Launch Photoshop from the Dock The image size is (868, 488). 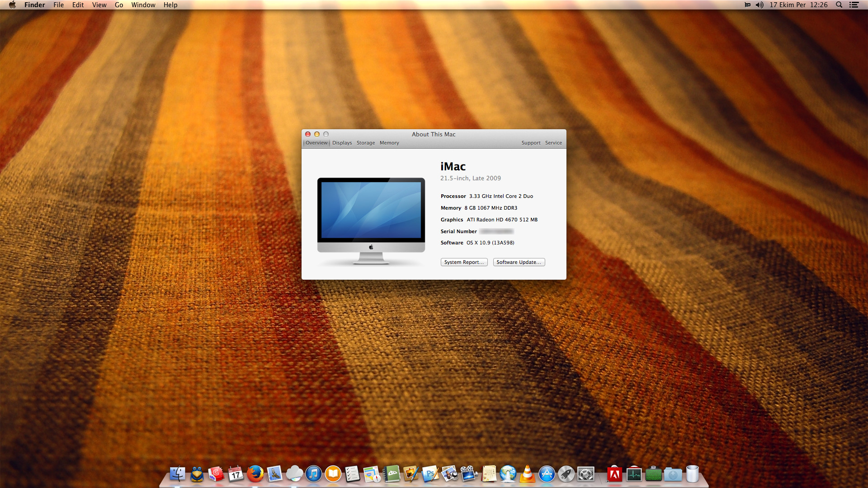(430, 474)
